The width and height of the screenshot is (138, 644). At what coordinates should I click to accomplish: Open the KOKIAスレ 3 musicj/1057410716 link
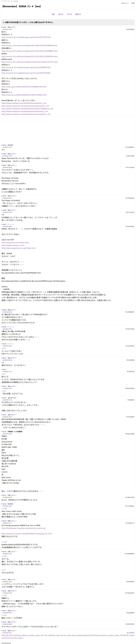click(26, 37)
